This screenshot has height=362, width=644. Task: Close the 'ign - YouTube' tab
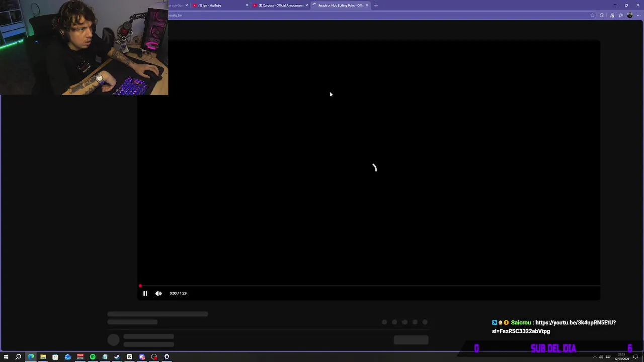click(x=247, y=5)
